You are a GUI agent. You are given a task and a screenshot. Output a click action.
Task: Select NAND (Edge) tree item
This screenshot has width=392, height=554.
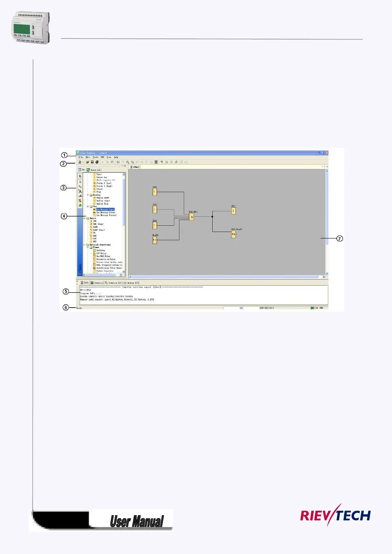tap(99, 230)
